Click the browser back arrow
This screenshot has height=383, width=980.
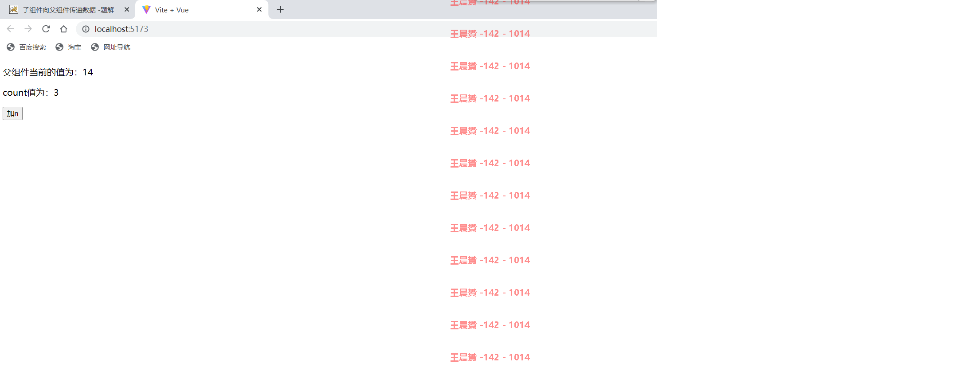pyautogui.click(x=11, y=29)
